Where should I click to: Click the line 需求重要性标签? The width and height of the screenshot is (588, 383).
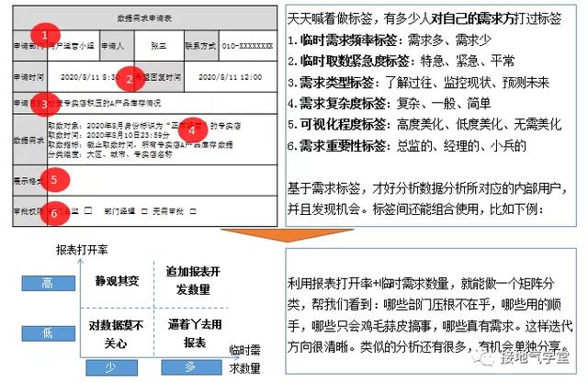coord(407,145)
